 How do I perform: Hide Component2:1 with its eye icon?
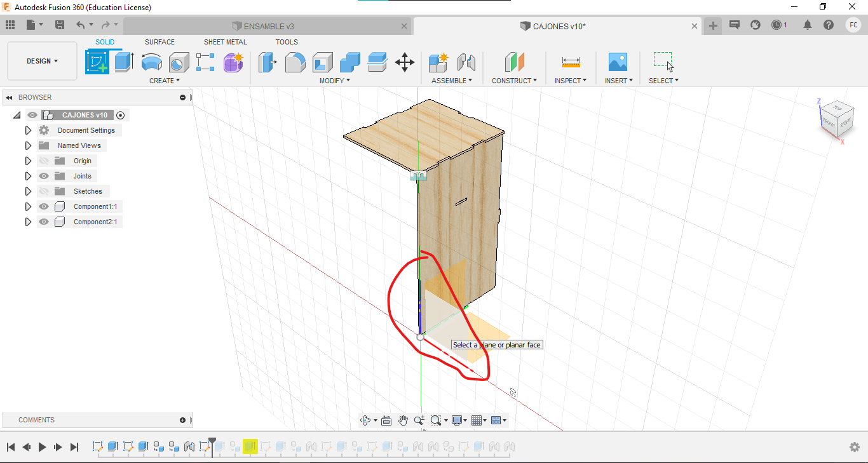click(x=44, y=222)
